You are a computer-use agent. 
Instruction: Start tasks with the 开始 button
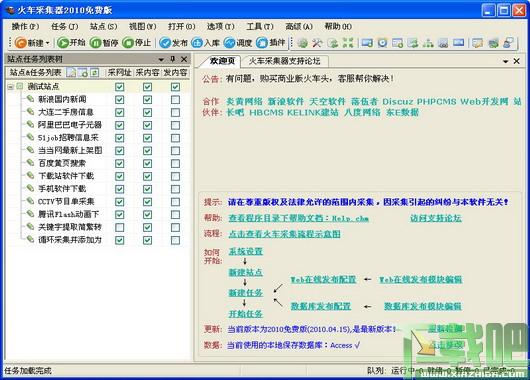(71, 43)
